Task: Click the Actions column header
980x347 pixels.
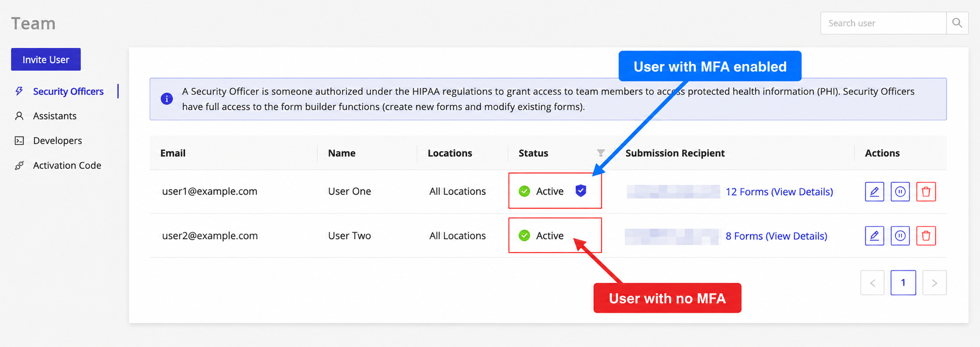Action: (x=882, y=153)
